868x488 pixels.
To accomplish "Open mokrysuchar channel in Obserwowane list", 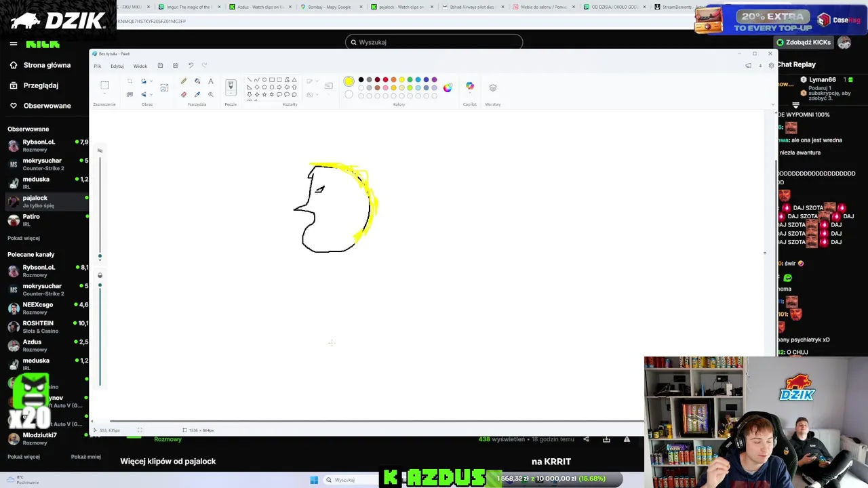I will tap(46, 164).
